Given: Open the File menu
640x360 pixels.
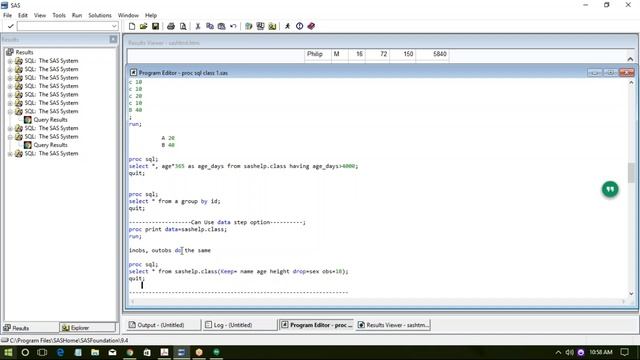Looking at the screenshot, I should 7,15.
